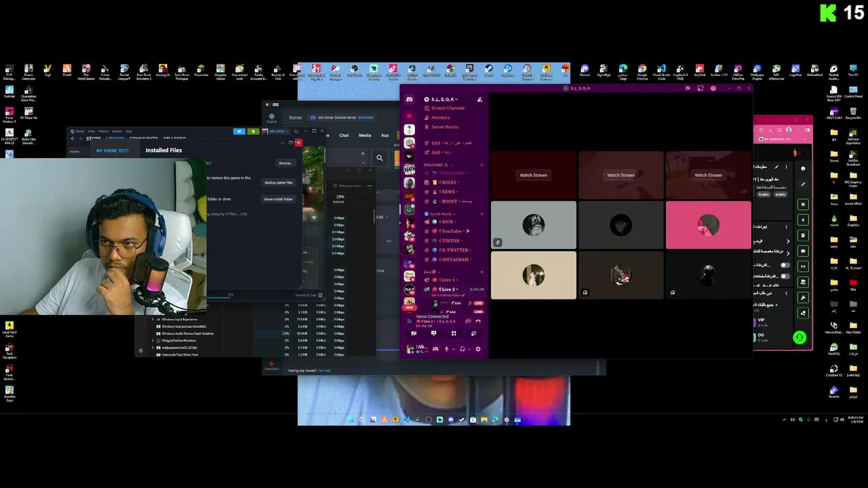Switch to Sonar Aux tab
The image size is (868, 488).
385,136
